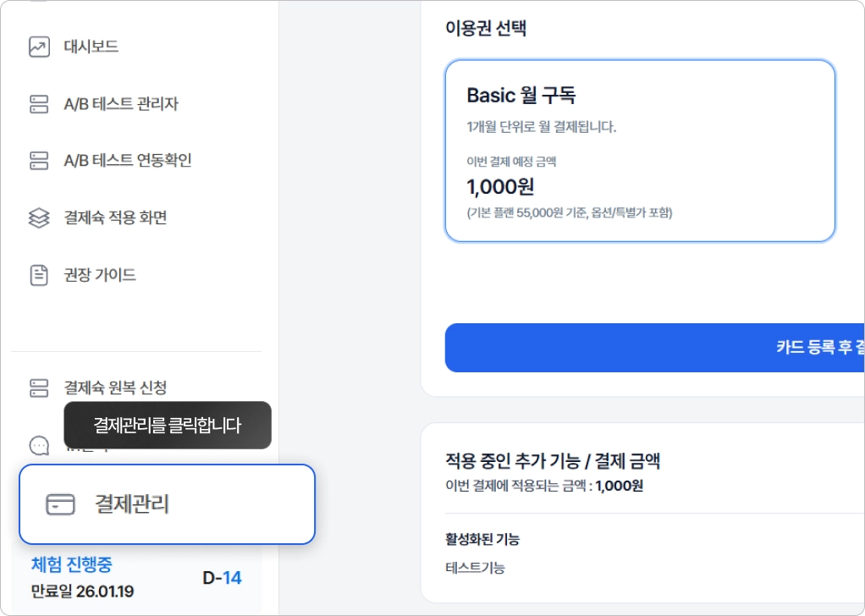Open the 권장 가이드 menu entry
The image size is (865, 616).
tap(100, 275)
